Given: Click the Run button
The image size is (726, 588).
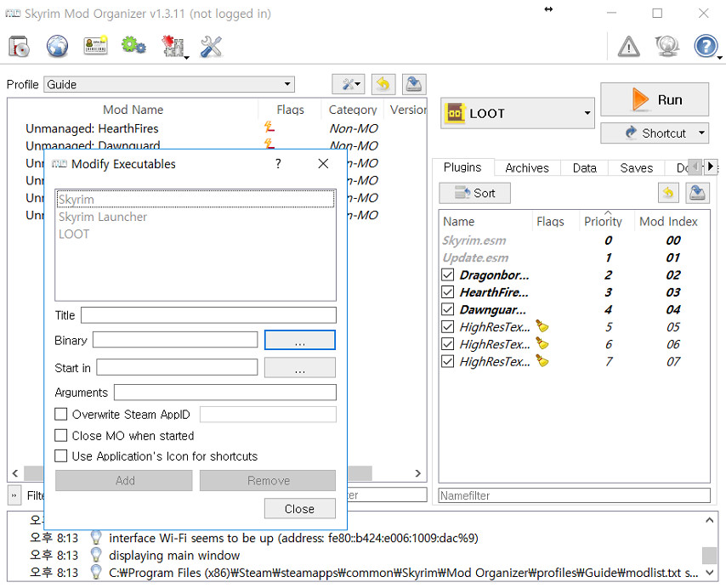Looking at the screenshot, I should coord(655,99).
